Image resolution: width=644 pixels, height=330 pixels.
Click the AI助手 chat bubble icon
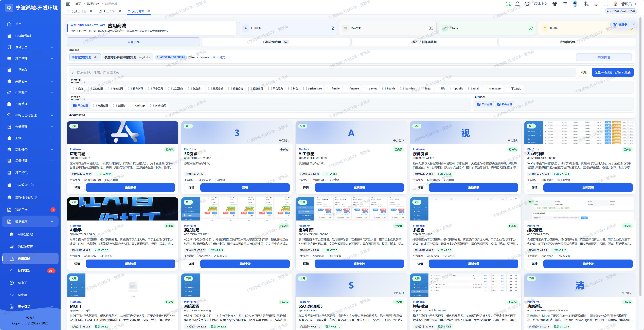pyautogui.click(x=11, y=283)
